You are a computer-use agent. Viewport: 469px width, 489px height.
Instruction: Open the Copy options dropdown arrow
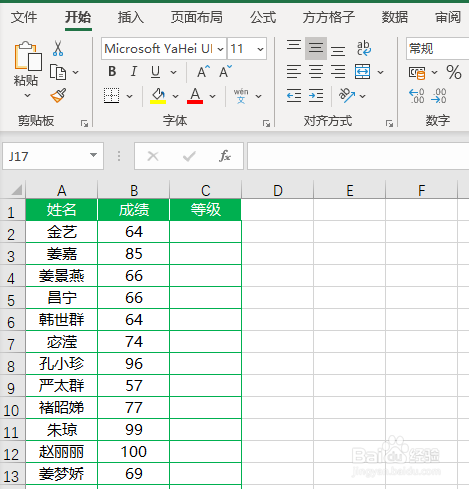tap(76, 72)
